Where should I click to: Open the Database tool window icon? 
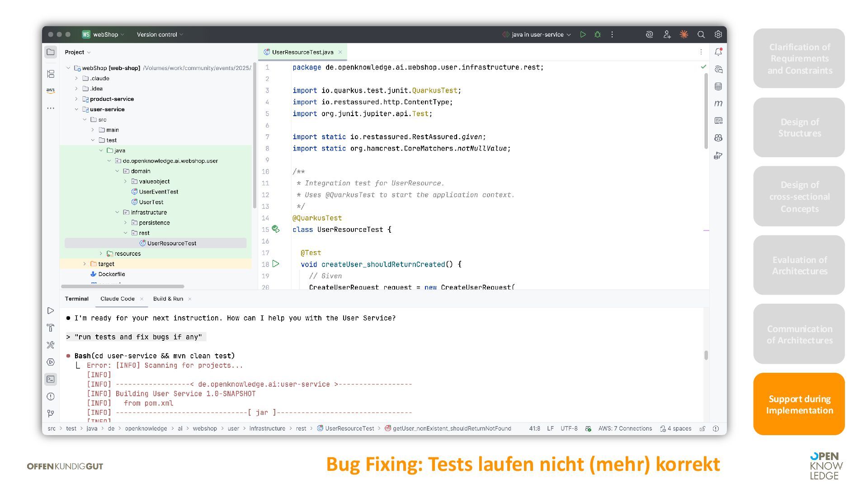point(718,86)
